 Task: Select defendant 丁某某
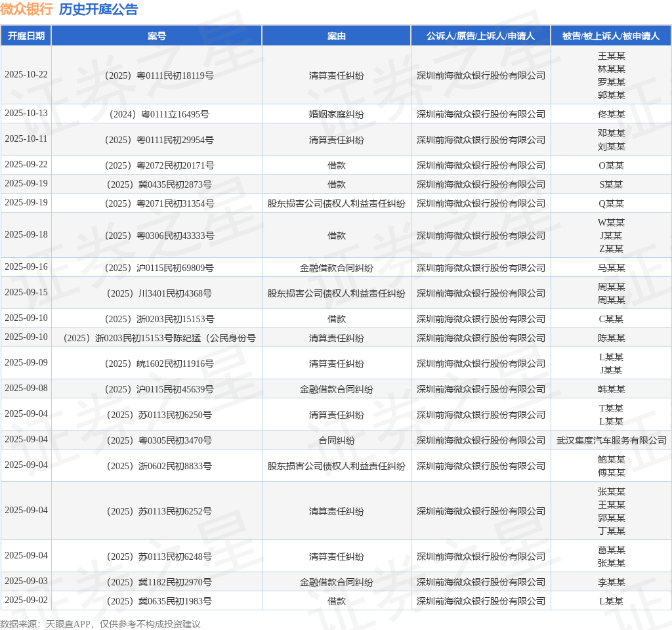(x=611, y=531)
